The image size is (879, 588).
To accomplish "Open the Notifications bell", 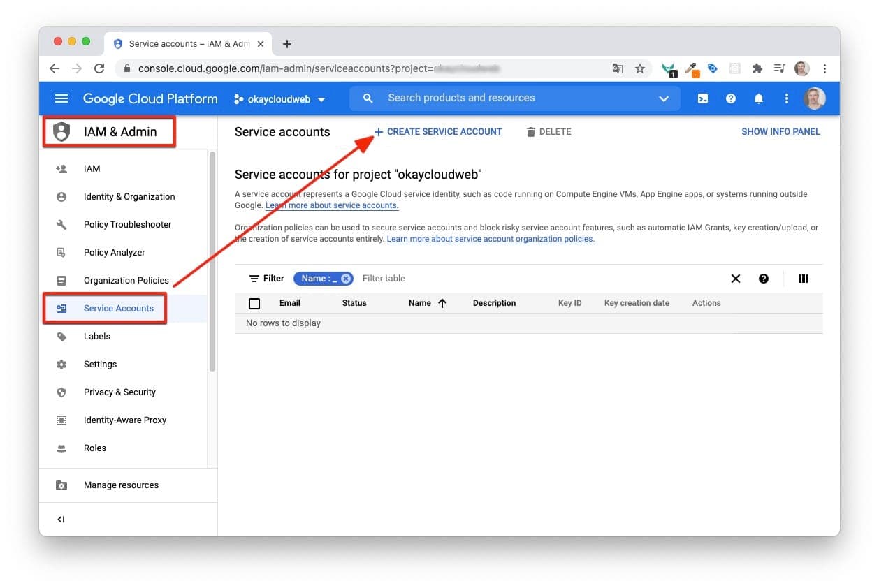I will pyautogui.click(x=759, y=98).
